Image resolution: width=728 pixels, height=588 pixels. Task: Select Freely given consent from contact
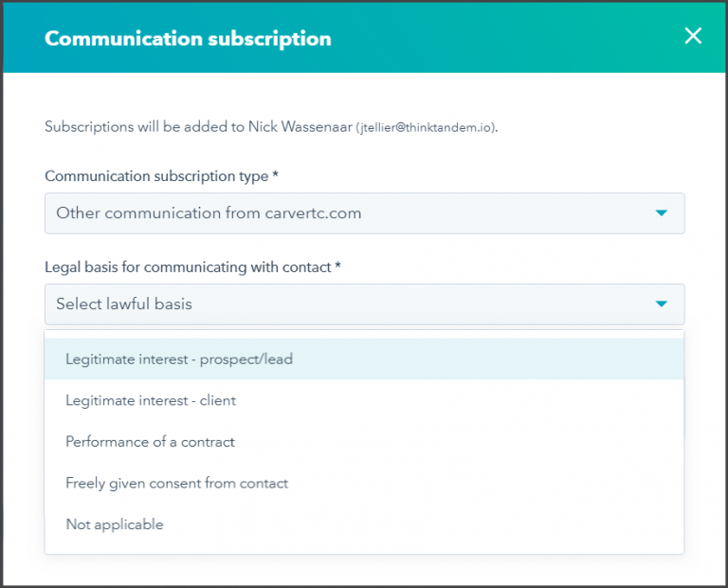[176, 483]
